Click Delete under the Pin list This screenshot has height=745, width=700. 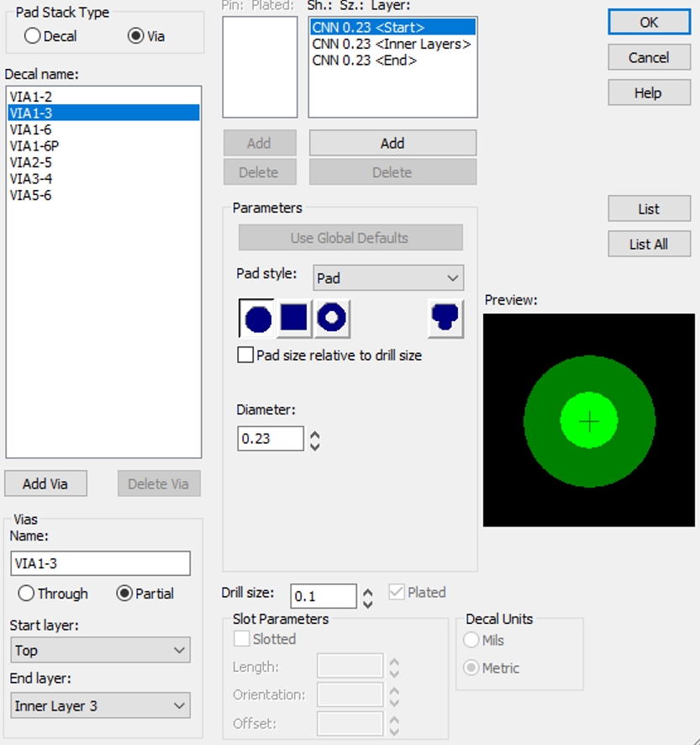tap(260, 172)
